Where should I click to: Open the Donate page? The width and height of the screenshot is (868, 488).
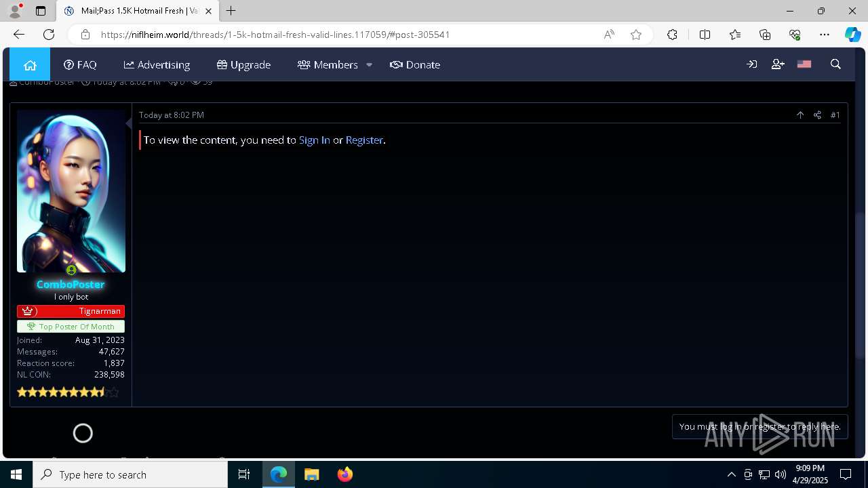415,64
